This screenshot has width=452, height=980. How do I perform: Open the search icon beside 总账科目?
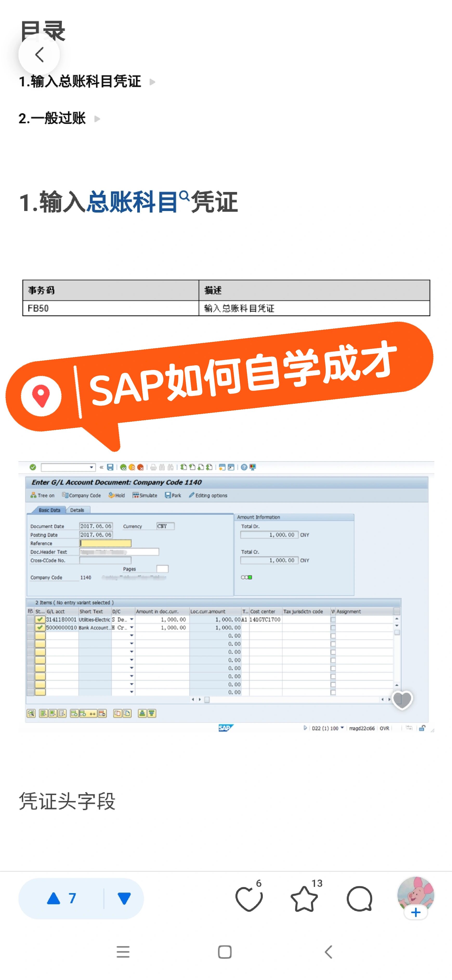[184, 196]
